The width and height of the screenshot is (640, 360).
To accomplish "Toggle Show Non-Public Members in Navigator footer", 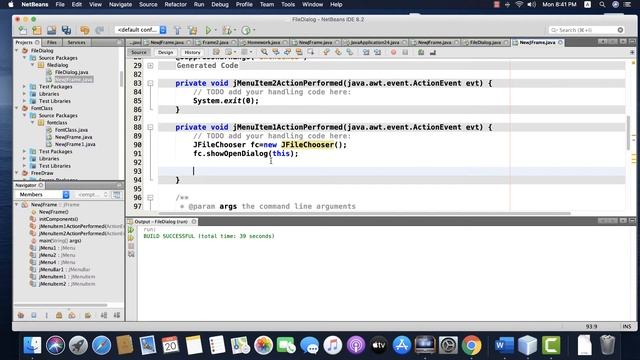I will 59,315.
